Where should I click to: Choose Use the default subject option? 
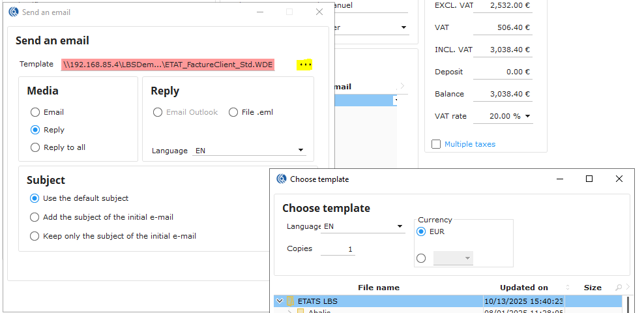(x=35, y=198)
